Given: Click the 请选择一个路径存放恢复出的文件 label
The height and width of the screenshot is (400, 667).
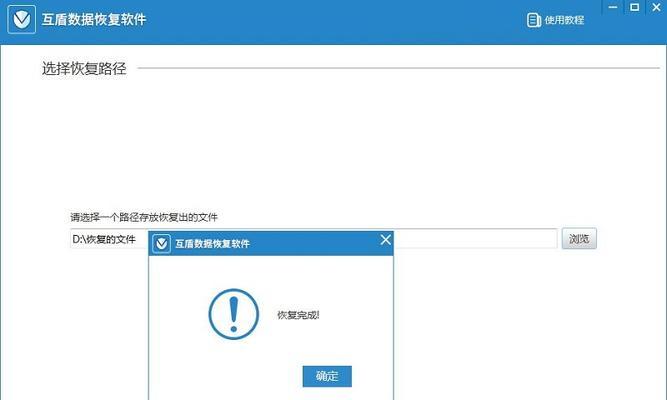Looking at the screenshot, I should pyautogui.click(x=144, y=217).
